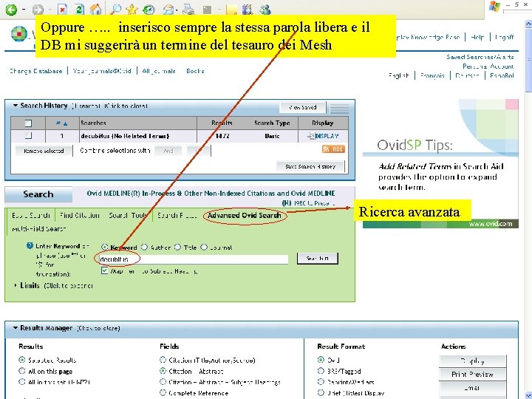Click the yellow folder icon in toolbar
This screenshot has height=399, width=532.
pos(232,10)
